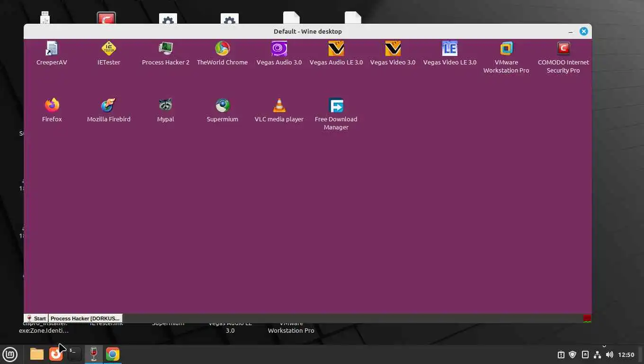
Task: Click the 12:50 clock in the panel
Action: click(626, 355)
